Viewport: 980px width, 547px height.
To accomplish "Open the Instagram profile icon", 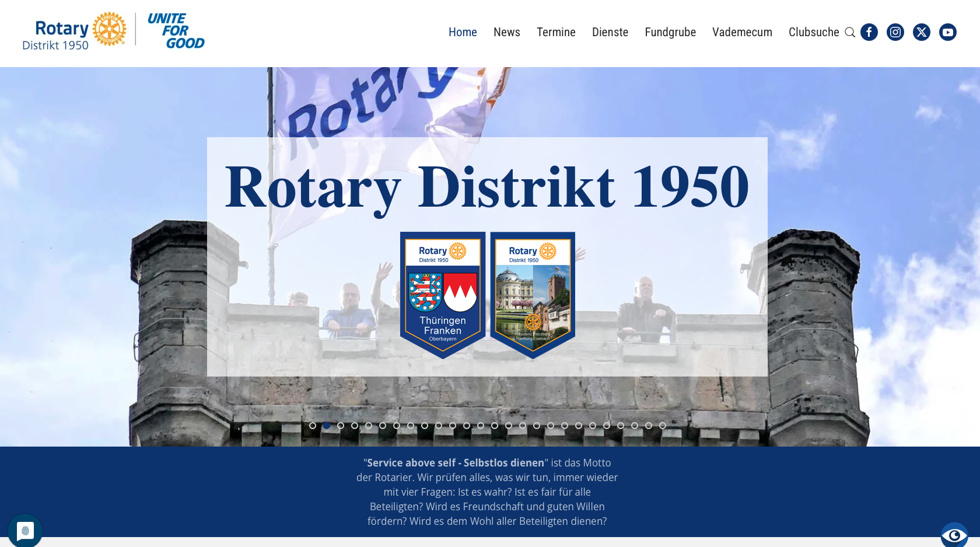I will 895,32.
